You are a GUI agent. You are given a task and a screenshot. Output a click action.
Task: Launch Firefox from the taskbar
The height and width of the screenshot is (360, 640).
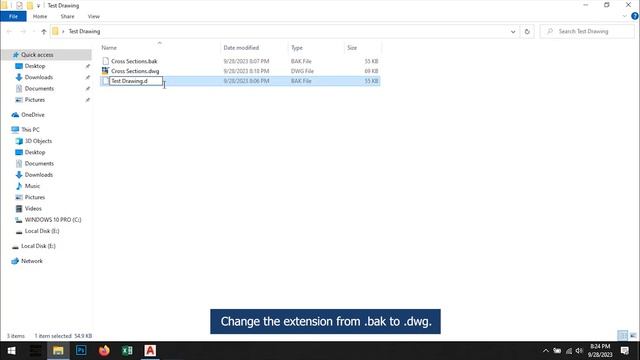pyautogui.click(x=104, y=351)
